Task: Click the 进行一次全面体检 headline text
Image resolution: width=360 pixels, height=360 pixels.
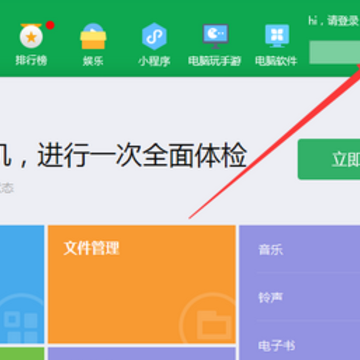Action: point(142,155)
